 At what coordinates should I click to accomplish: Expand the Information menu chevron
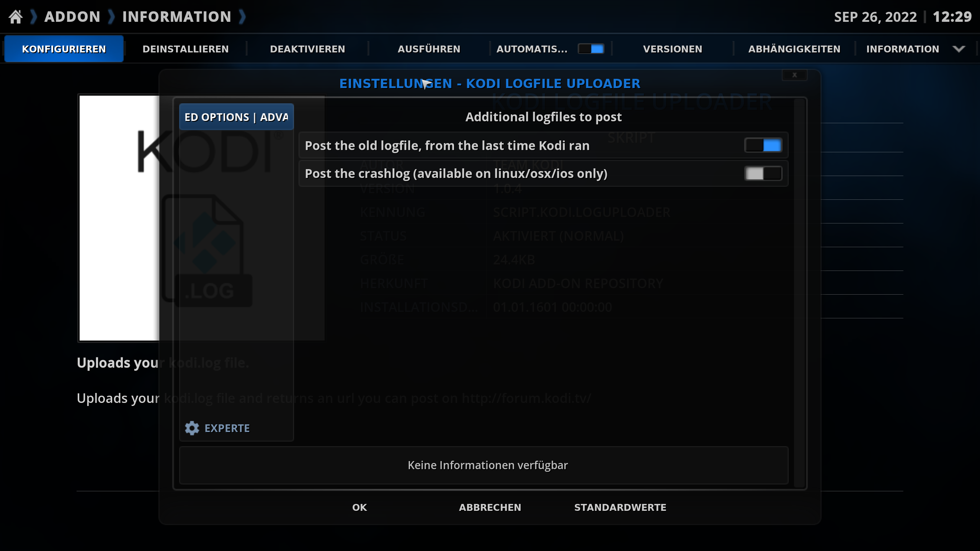point(959,49)
